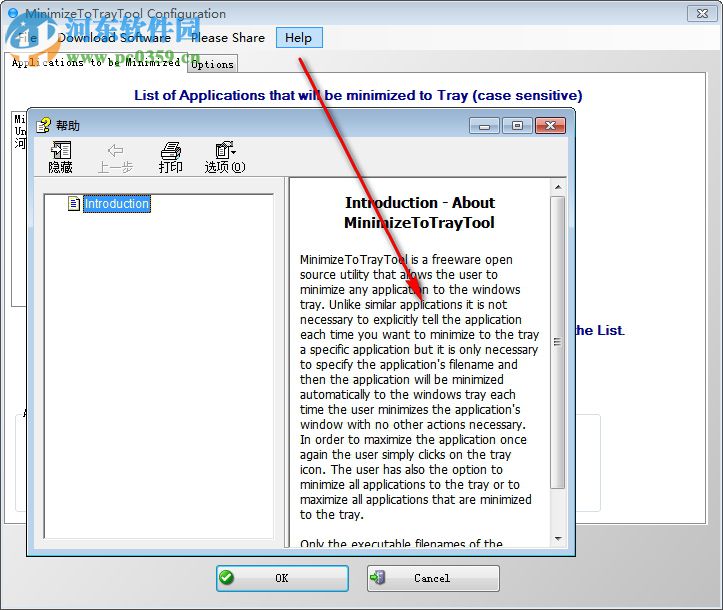Open the Options (选项) toolbar dropdown
This screenshot has height=610, width=723.
(x=225, y=157)
